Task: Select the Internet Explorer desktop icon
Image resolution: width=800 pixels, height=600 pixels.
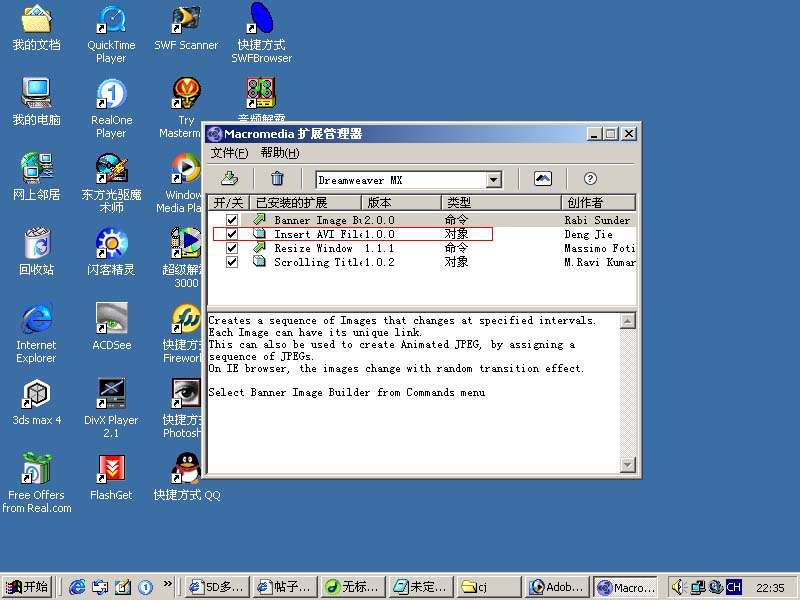Action: tap(36, 333)
